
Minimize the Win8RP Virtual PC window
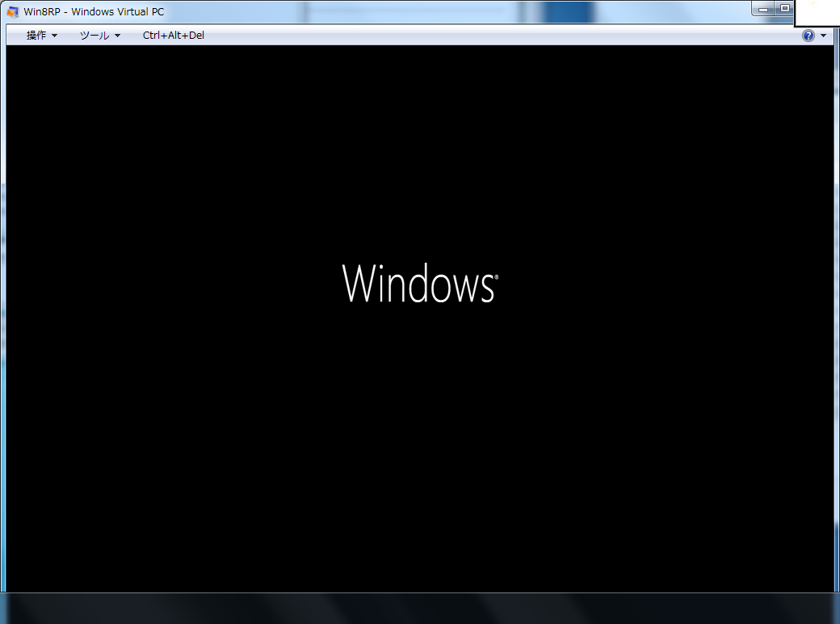click(x=762, y=9)
